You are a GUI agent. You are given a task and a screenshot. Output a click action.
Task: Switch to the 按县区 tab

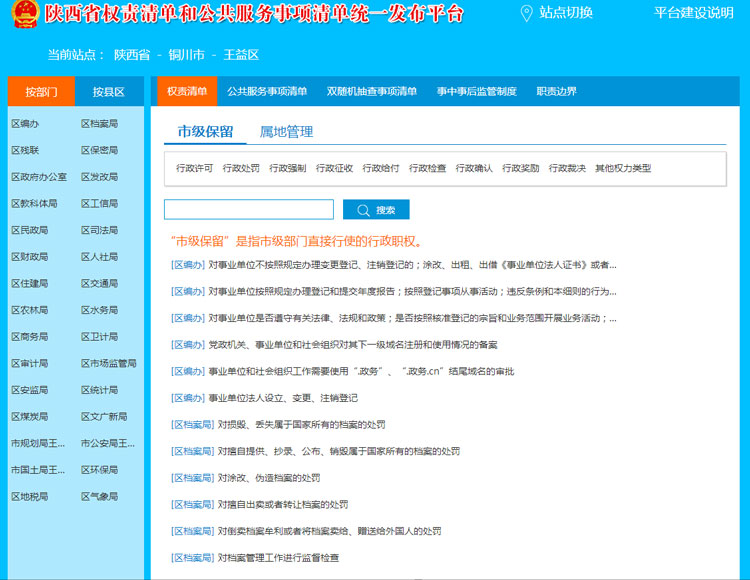click(109, 92)
